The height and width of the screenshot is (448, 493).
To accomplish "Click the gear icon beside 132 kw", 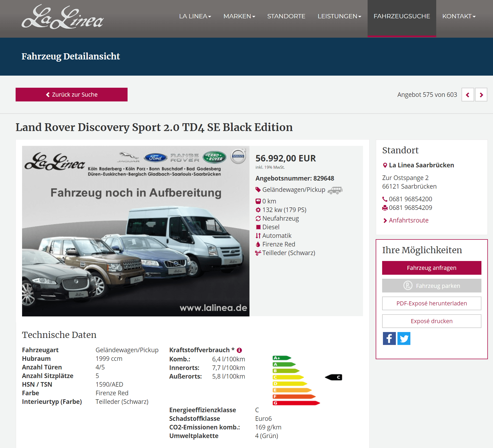I will click(258, 210).
